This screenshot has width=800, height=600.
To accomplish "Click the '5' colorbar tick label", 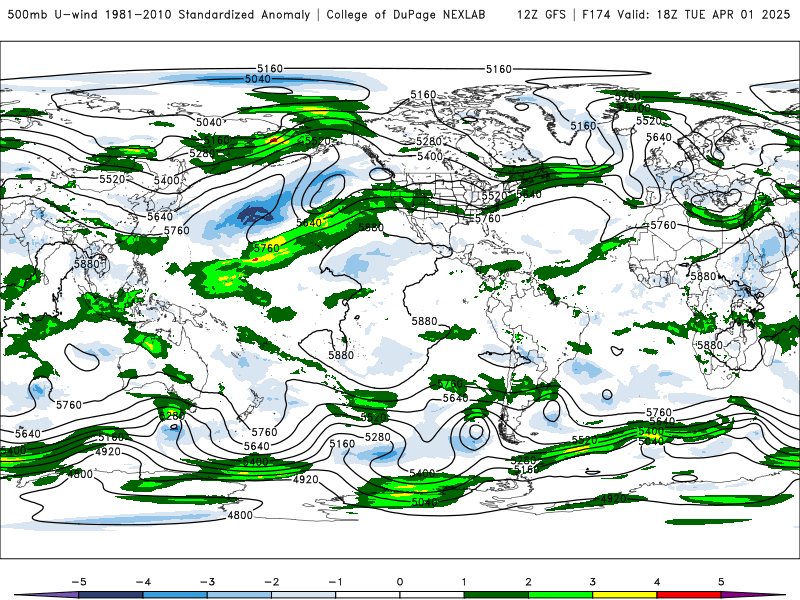I will (721, 582).
